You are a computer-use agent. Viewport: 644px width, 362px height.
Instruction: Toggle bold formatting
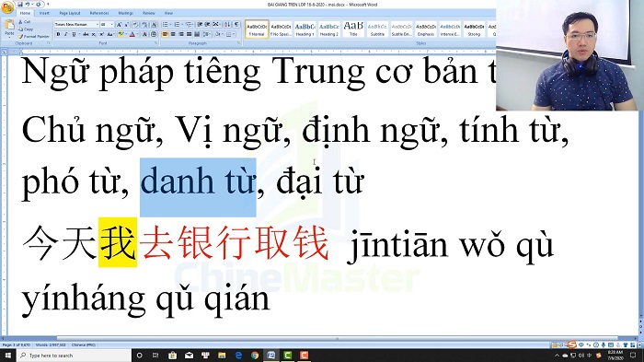[58, 34]
